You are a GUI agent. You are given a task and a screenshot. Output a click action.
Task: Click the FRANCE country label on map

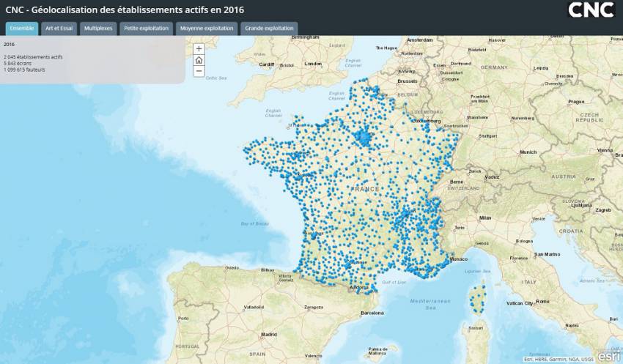366,189
